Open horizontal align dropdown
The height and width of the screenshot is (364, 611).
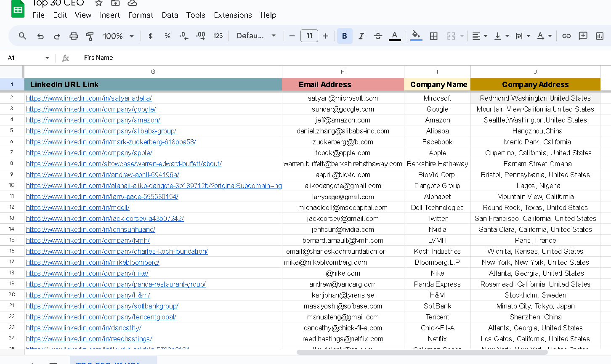click(479, 36)
